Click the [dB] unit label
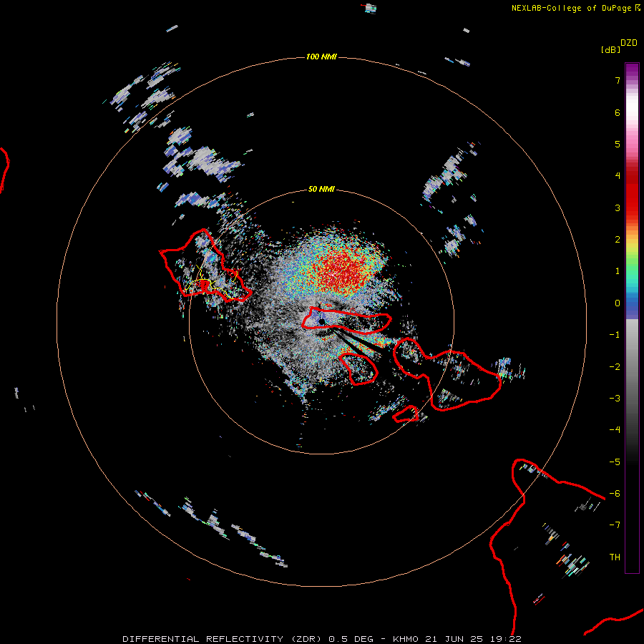 pyautogui.click(x=611, y=49)
